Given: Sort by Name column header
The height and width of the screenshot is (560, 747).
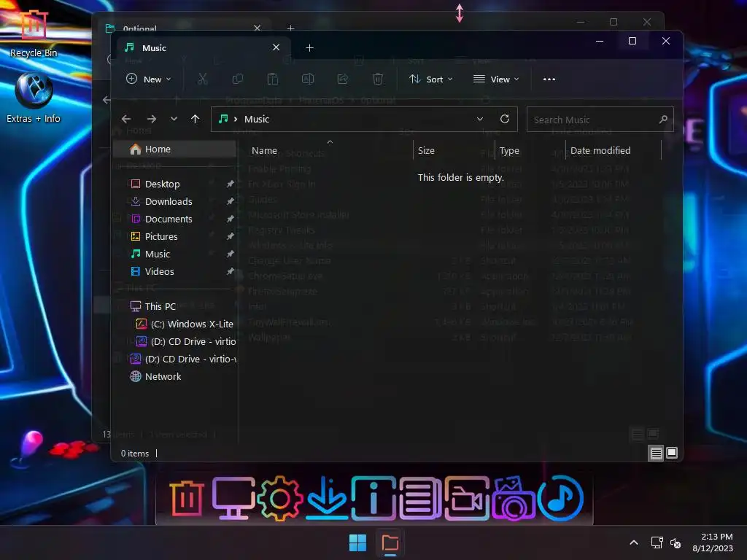Looking at the screenshot, I should (x=328, y=150).
